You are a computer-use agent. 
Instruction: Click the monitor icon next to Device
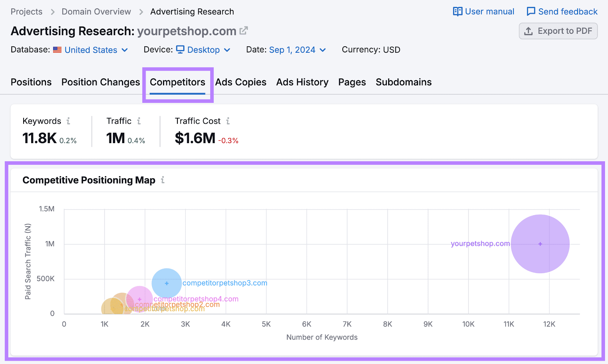(180, 50)
